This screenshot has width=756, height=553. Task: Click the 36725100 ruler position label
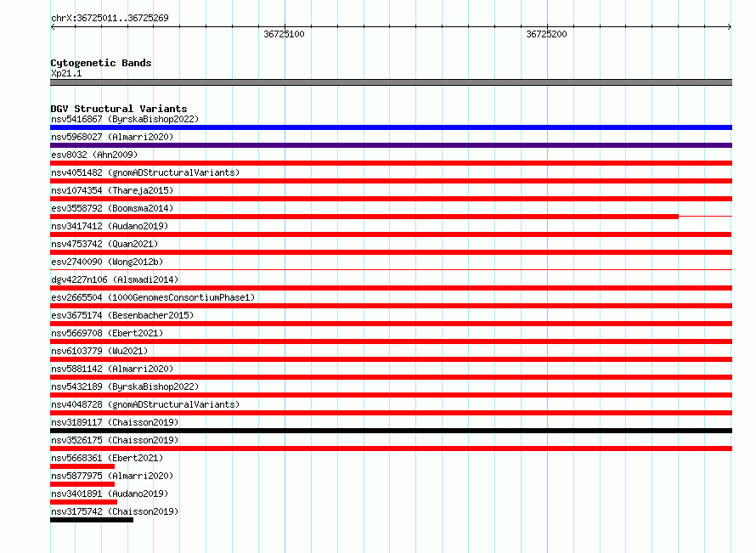point(284,34)
